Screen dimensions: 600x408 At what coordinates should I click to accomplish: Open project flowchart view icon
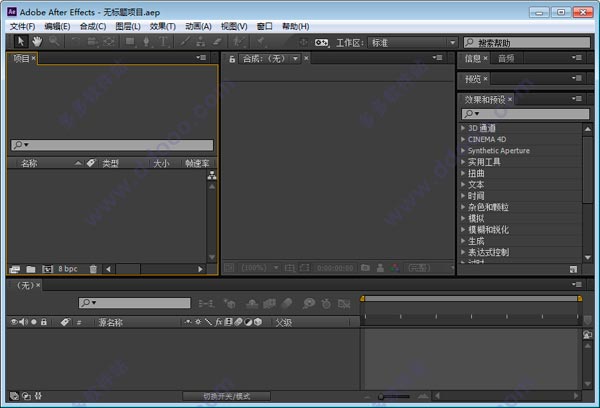(x=212, y=176)
